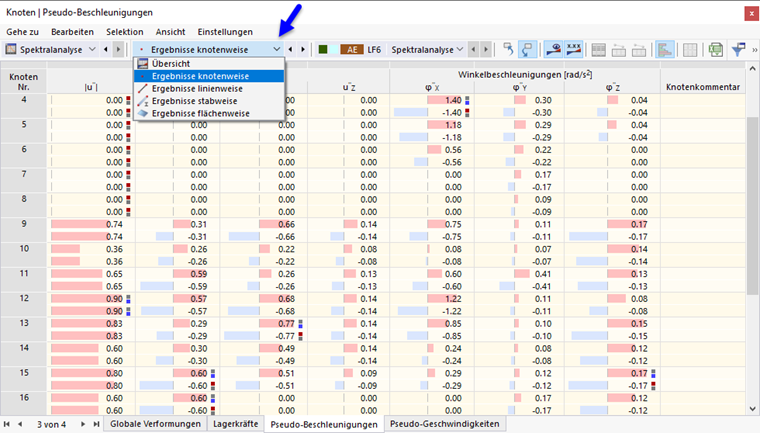This screenshot has height=433, width=760.
Task: Click the |u¨| column header
Action: coord(91,87)
